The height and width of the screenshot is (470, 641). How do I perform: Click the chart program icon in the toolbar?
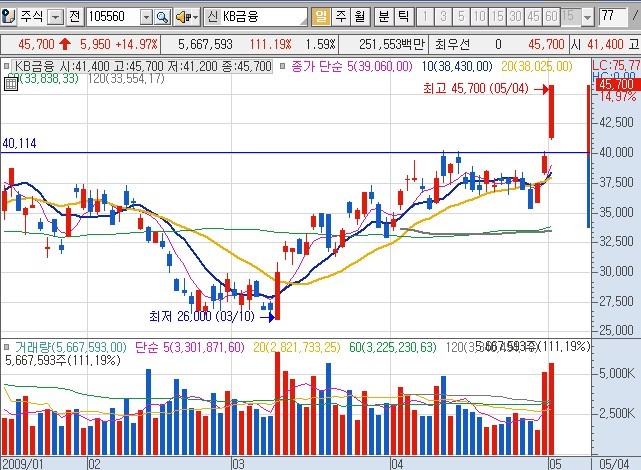coord(8,17)
